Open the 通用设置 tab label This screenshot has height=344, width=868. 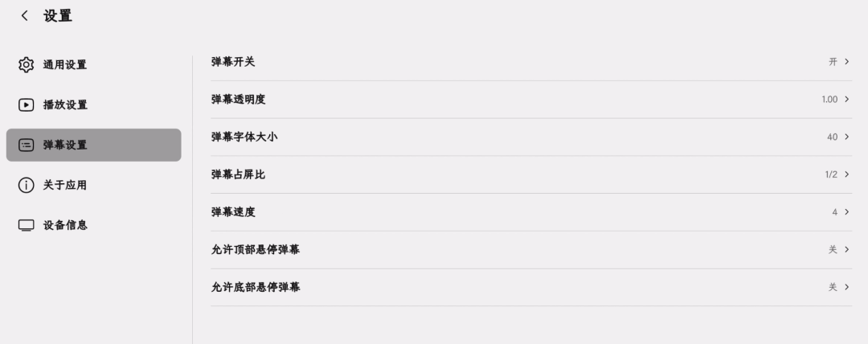[65, 64]
